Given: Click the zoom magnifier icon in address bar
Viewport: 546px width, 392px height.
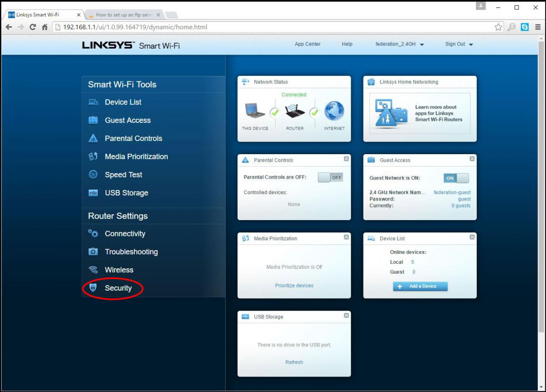Looking at the screenshot, I should (512, 27).
